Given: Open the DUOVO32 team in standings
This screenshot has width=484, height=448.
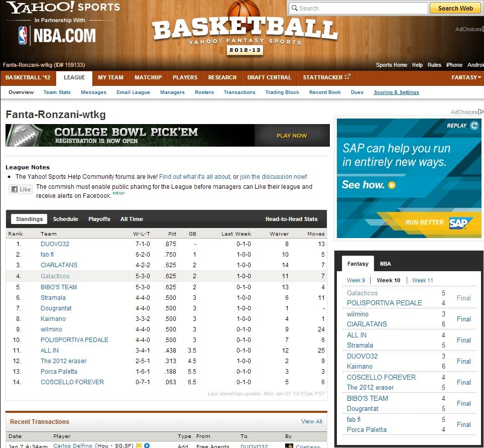Looking at the screenshot, I should click(x=55, y=244).
